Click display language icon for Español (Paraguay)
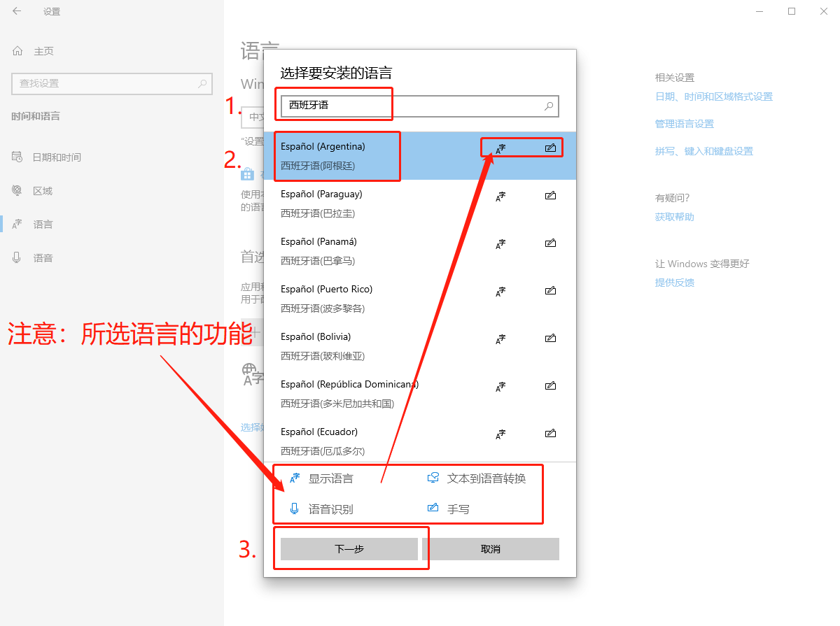This screenshot has width=840, height=626. pos(500,196)
